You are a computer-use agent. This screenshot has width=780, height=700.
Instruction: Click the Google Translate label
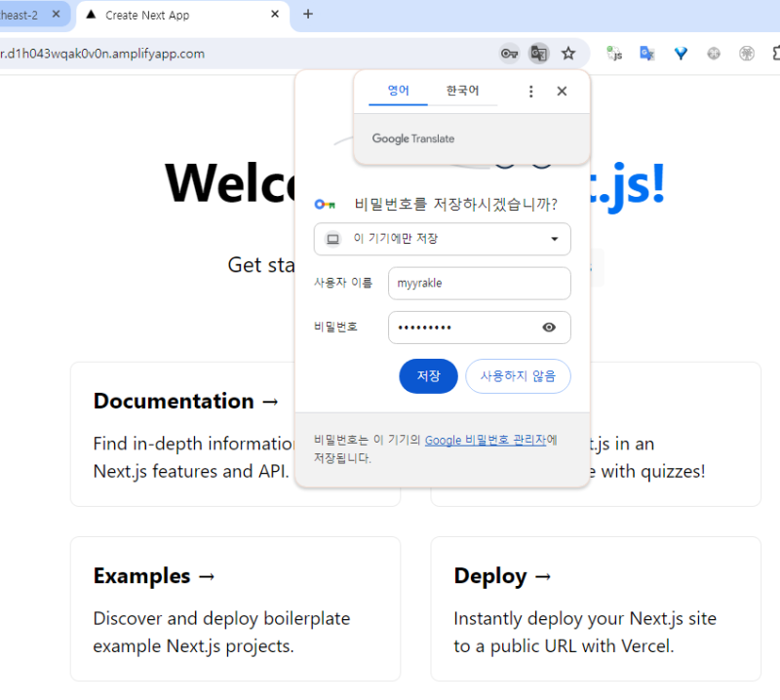pos(412,138)
